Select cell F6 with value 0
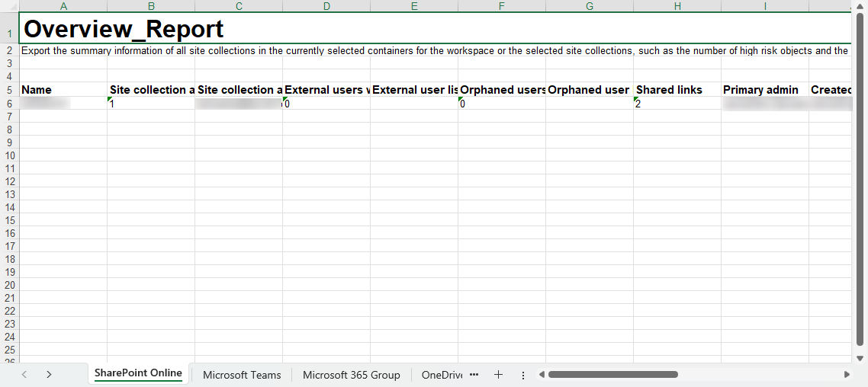868x387 pixels. click(502, 103)
